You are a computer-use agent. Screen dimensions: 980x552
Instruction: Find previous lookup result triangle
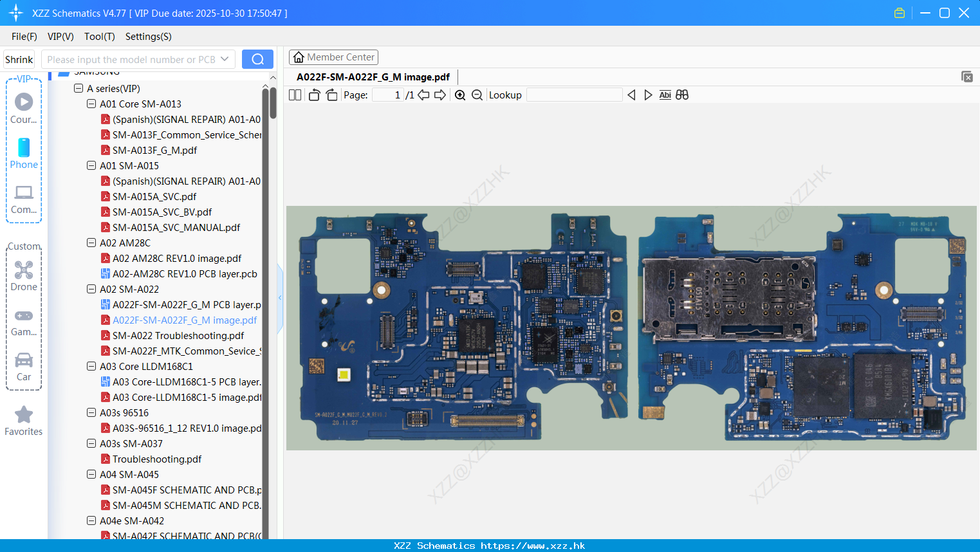(631, 95)
